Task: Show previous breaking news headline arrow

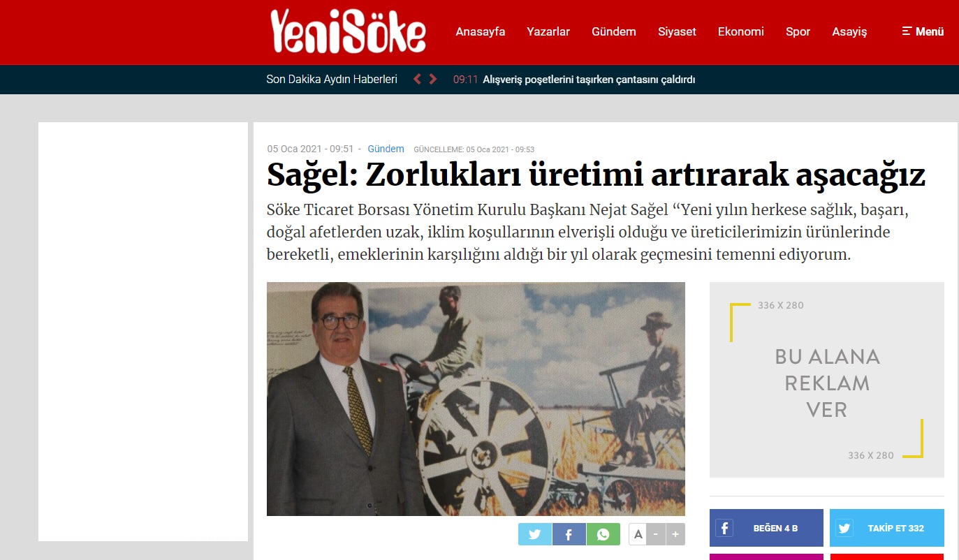Action: (418, 79)
